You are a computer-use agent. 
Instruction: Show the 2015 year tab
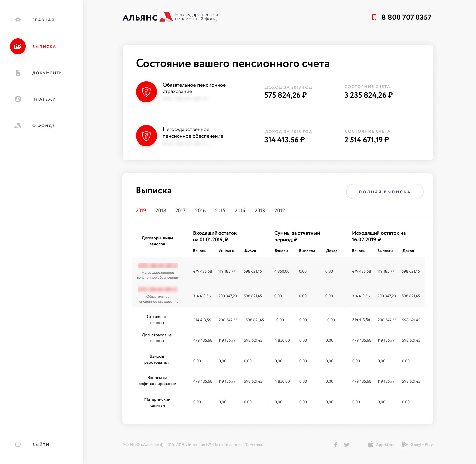tap(220, 211)
